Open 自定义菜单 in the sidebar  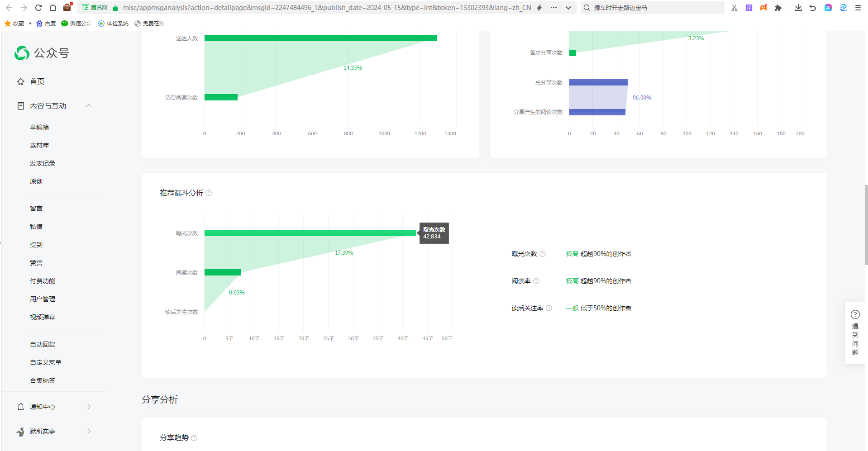(x=46, y=362)
